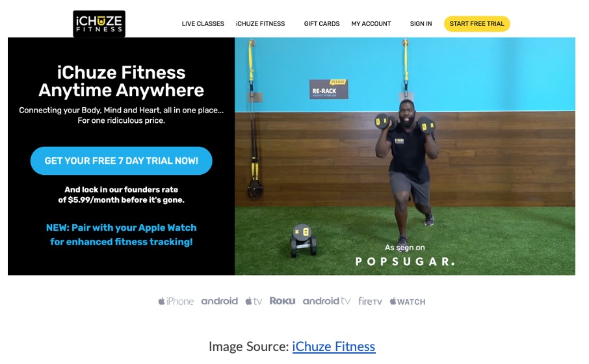Open iCHUZE FITNESS in the nav bar
The height and width of the screenshot is (364, 589).
260,23
